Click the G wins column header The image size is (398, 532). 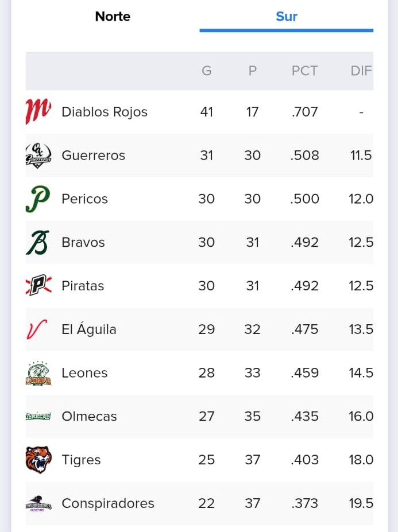(207, 71)
